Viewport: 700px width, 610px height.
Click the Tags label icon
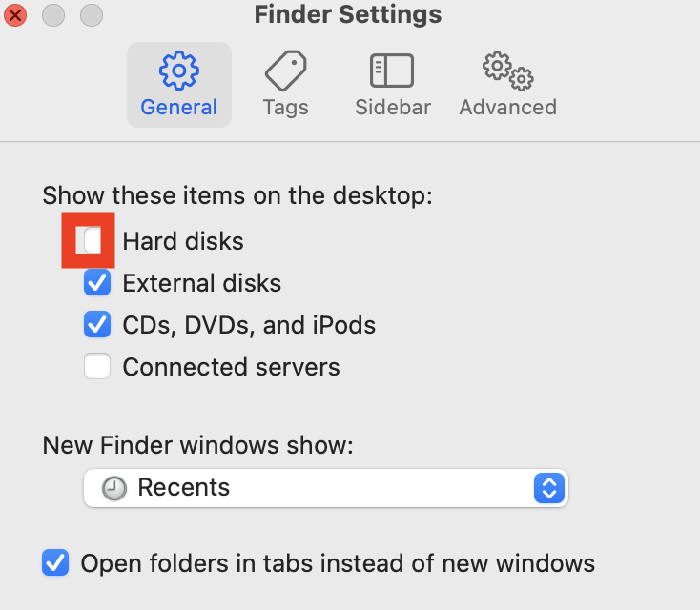pos(285,70)
